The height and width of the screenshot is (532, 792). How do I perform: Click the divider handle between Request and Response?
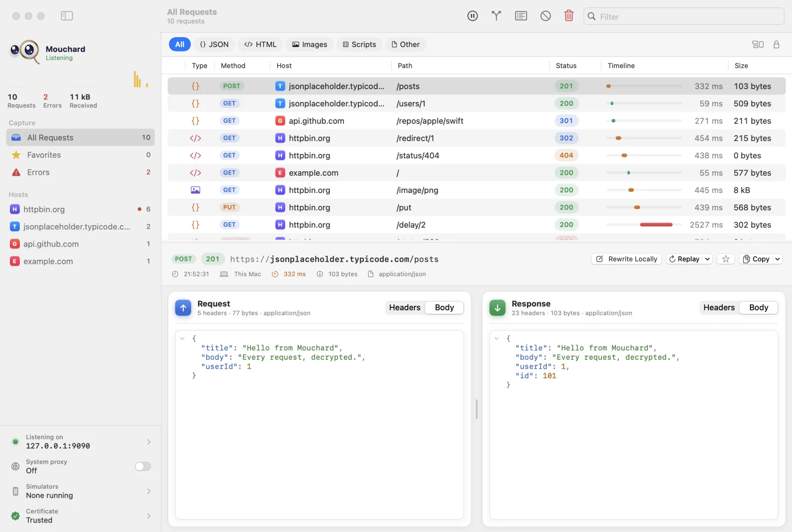click(476, 409)
